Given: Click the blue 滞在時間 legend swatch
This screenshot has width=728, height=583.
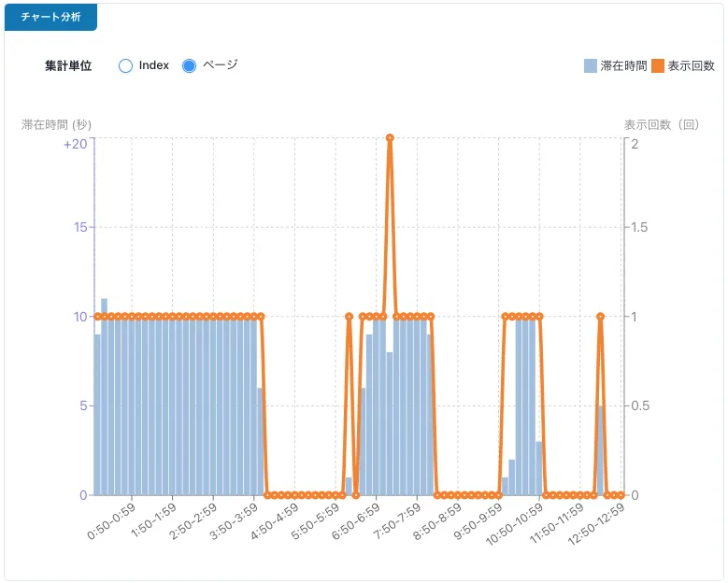Looking at the screenshot, I should (591, 65).
